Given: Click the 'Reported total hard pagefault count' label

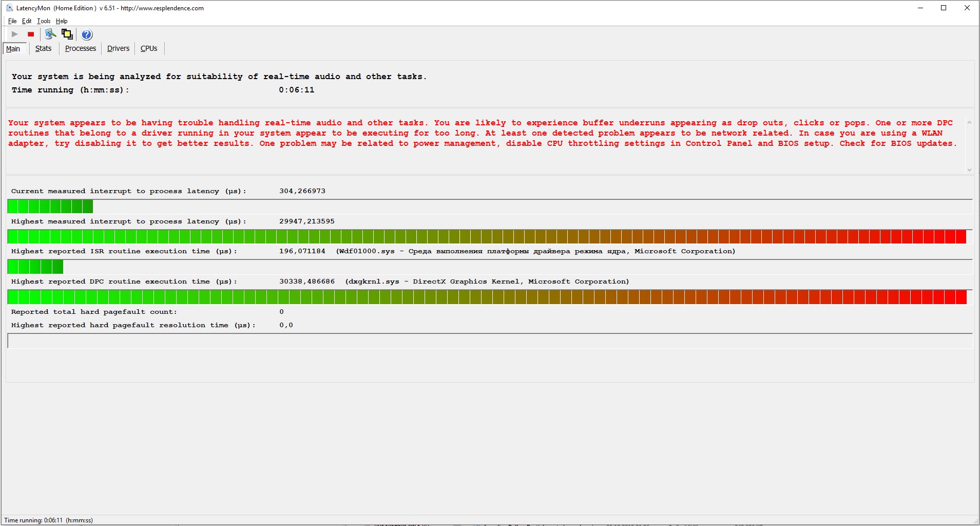Looking at the screenshot, I should click(x=94, y=312).
